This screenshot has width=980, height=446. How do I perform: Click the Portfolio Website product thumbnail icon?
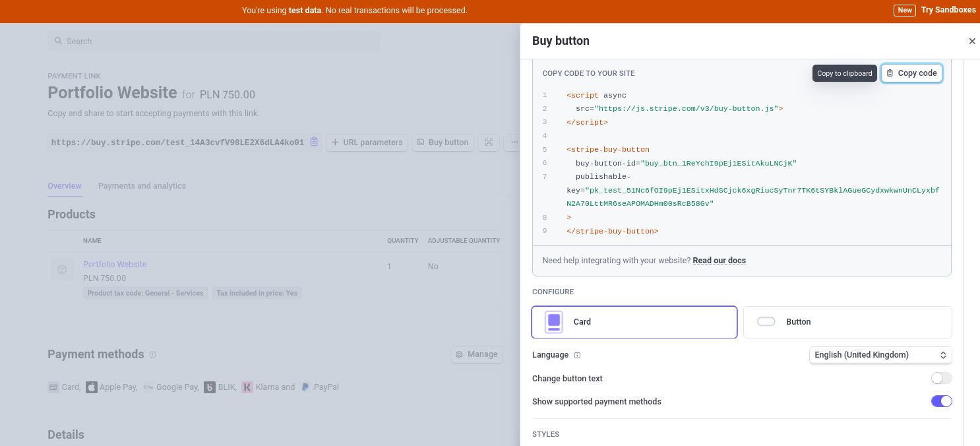62,269
